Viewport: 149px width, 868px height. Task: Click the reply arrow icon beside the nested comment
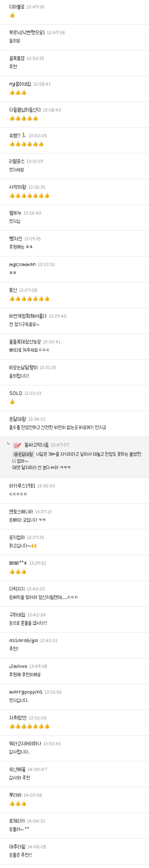pos(8,444)
